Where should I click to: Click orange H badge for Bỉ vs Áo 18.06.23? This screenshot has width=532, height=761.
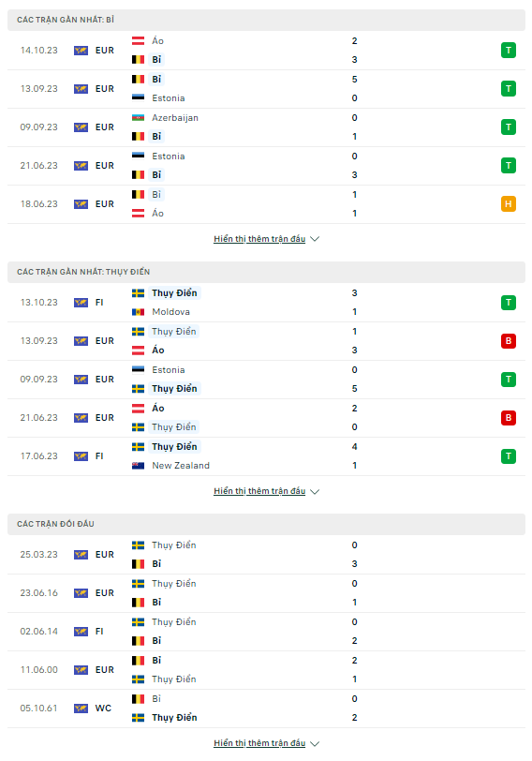(x=508, y=204)
